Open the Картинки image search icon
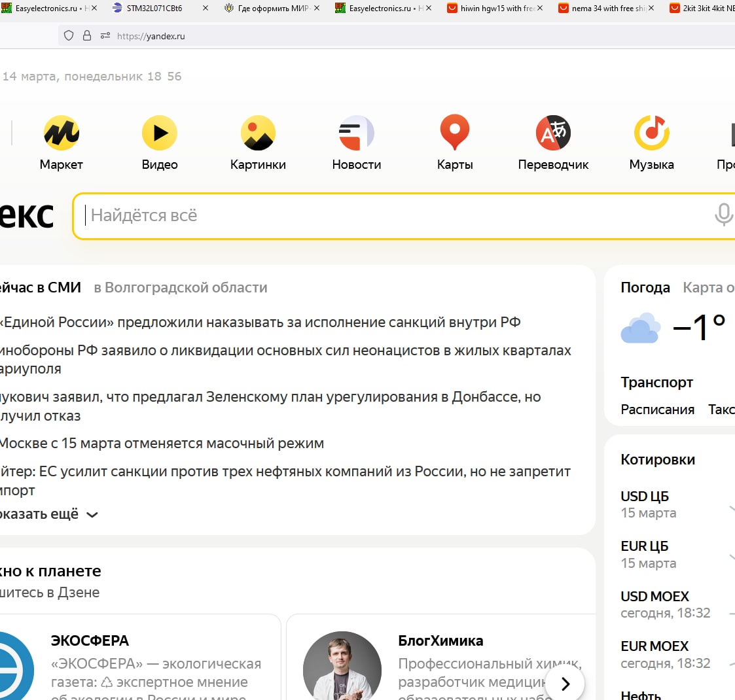Viewport: 735px width, 700px height. click(x=259, y=133)
